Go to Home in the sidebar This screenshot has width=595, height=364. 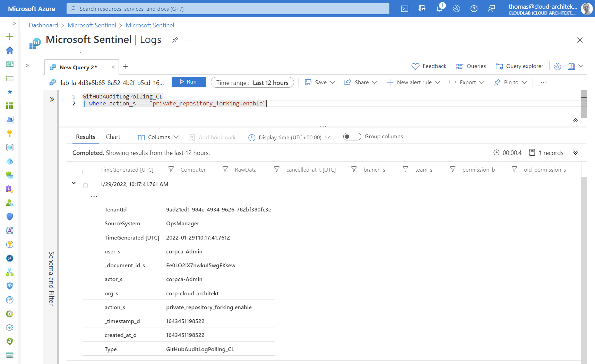coord(10,50)
